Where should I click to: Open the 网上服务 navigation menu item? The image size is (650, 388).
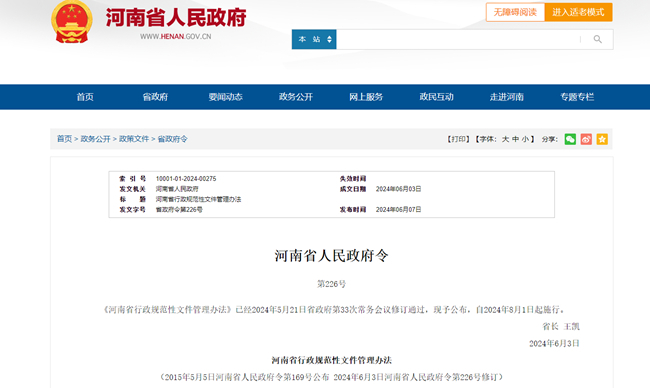(x=366, y=97)
